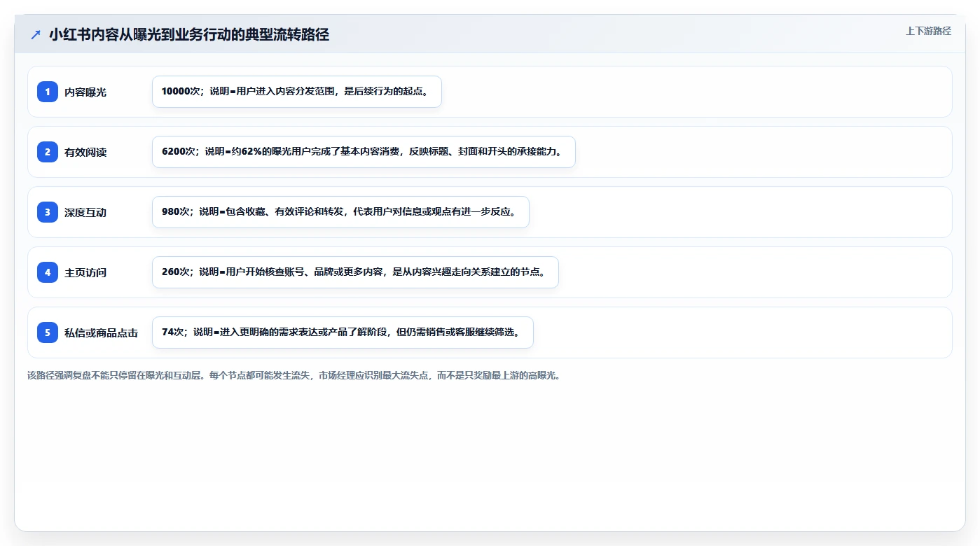Click the number 2 badge for 有效阅读

(48, 152)
